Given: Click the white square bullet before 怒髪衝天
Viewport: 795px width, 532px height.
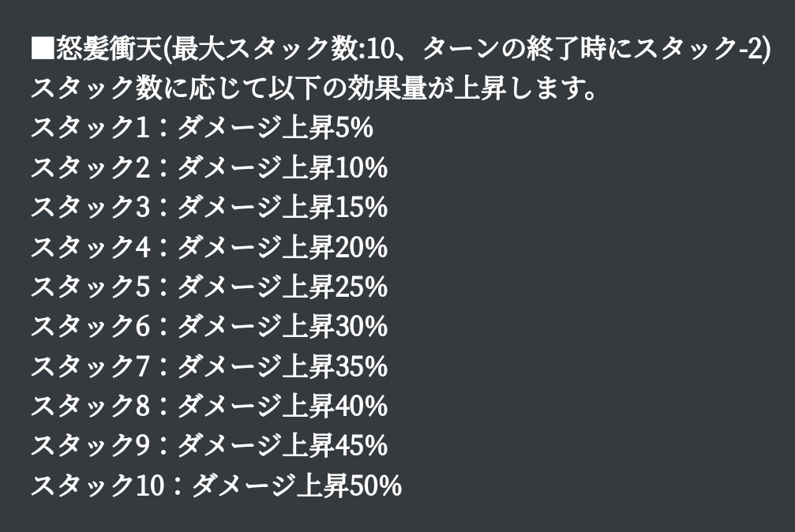Looking at the screenshot, I should point(43,49).
